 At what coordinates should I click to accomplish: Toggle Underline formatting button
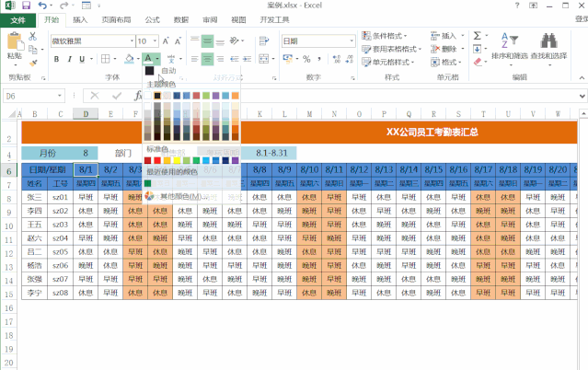(82, 59)
